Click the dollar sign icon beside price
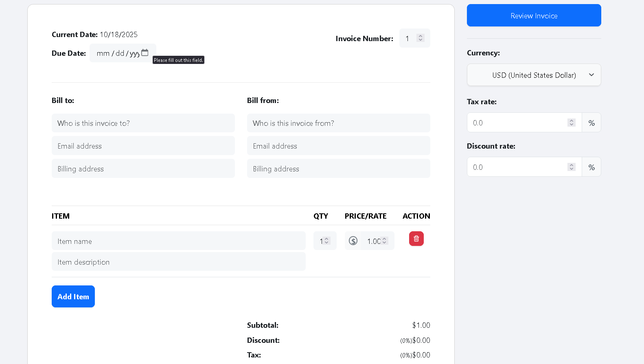Image resolution: width=644 pixels, height=364 pixels. tap(353, 241)
